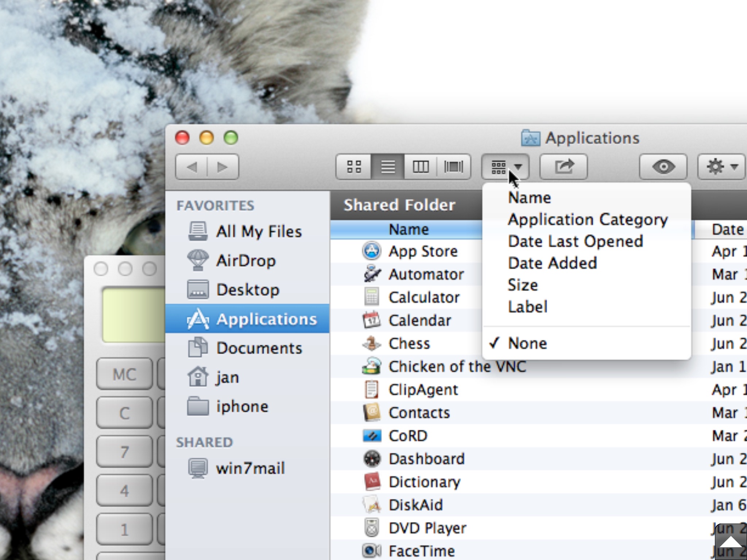Open Quick Look eye button

663,167
